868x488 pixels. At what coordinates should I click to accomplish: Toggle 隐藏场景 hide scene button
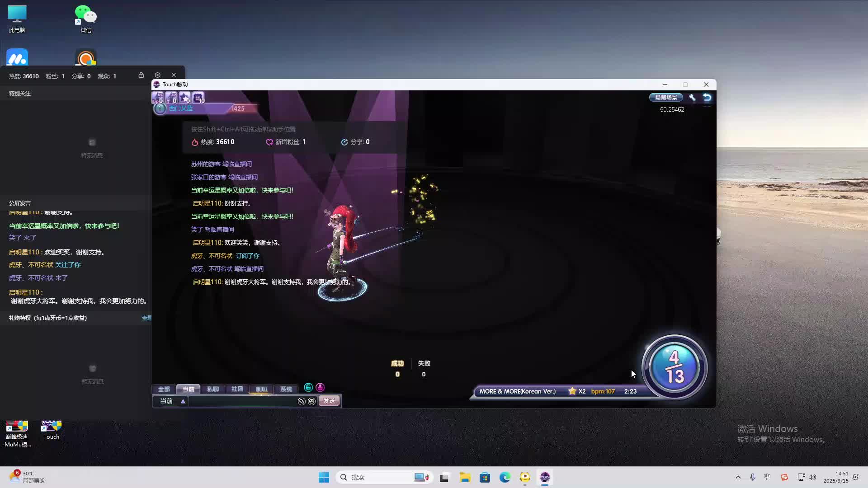[666, 97]
